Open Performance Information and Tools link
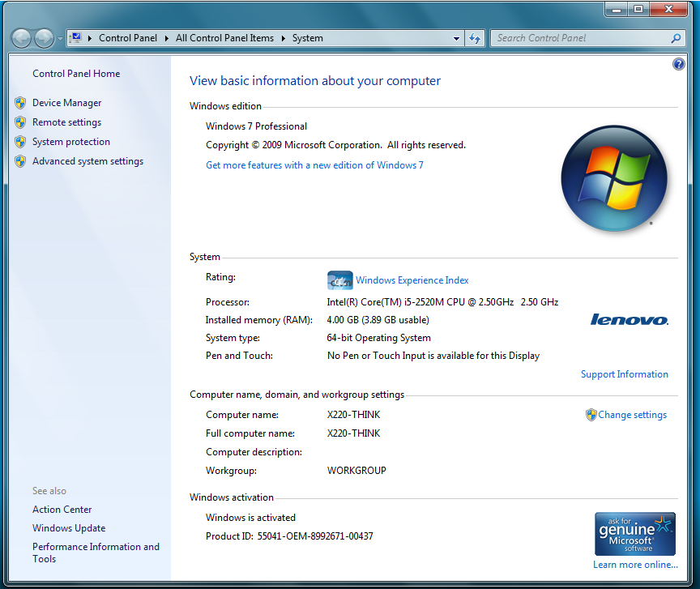The height and width of the screenshot is (589, 700). pos(96,553)
